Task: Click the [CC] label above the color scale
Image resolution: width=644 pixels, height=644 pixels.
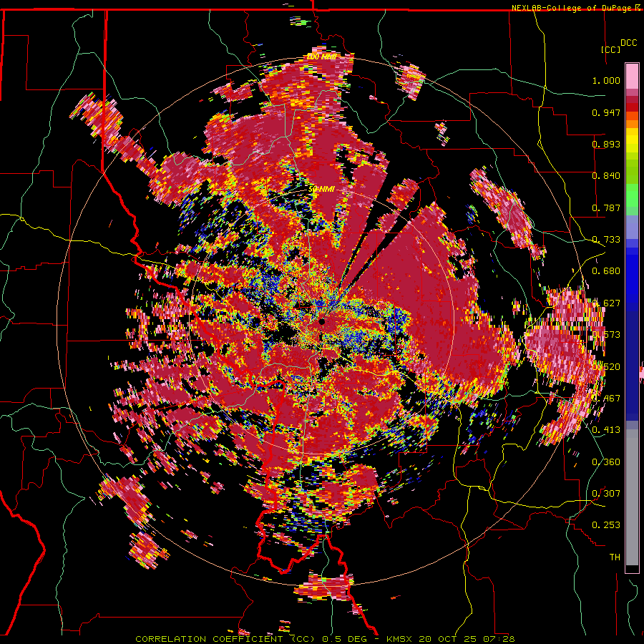Action: (x=610, y=49)
